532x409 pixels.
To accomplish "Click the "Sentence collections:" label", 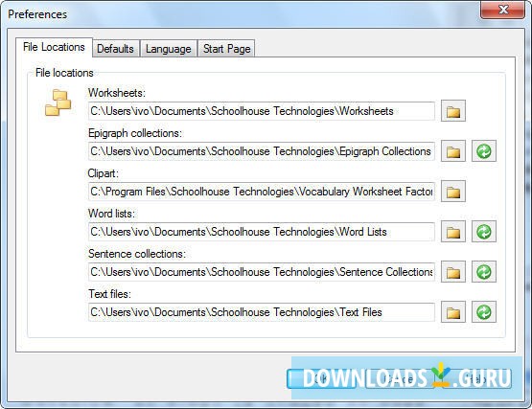I will point(137,254).
